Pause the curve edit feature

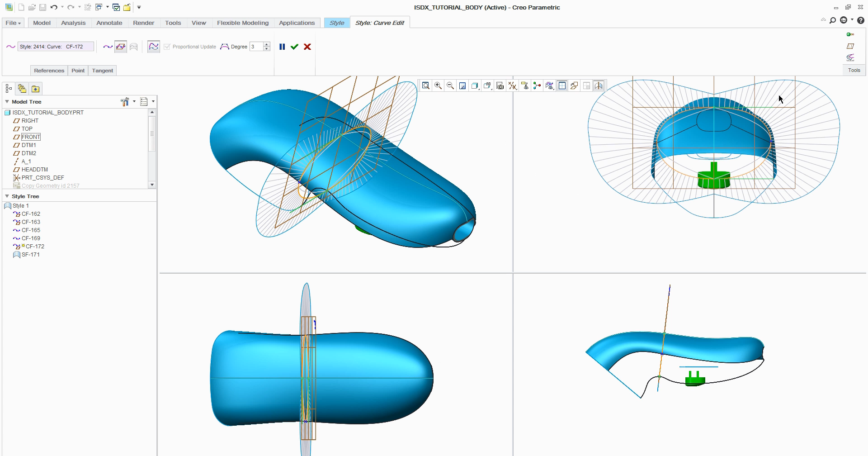283,46
